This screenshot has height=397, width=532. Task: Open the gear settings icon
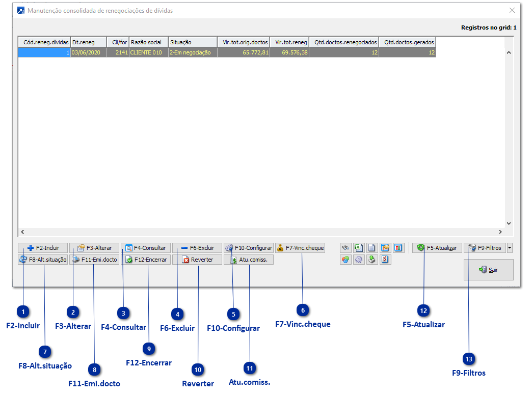coord(359,260)
